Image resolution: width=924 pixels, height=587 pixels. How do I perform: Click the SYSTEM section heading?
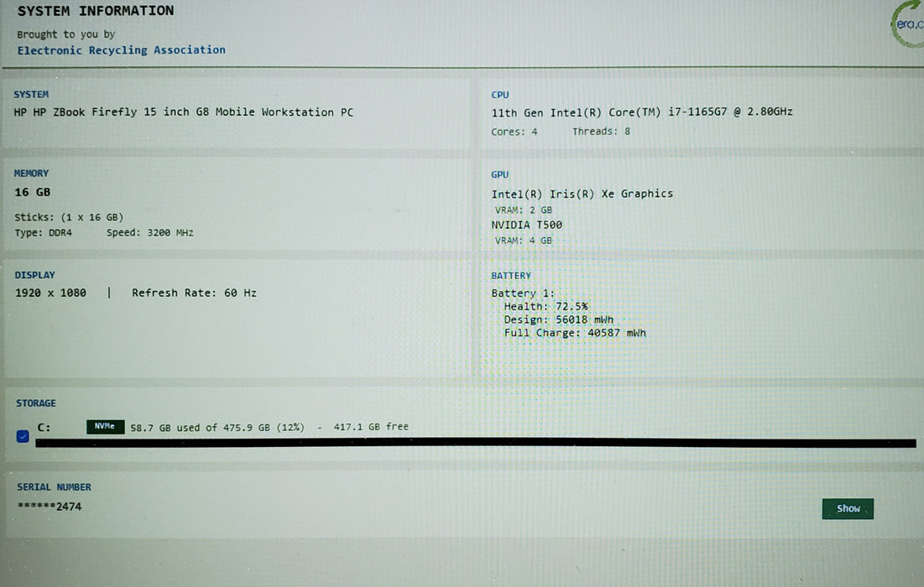pyautogui.click(x=31, y=94)
